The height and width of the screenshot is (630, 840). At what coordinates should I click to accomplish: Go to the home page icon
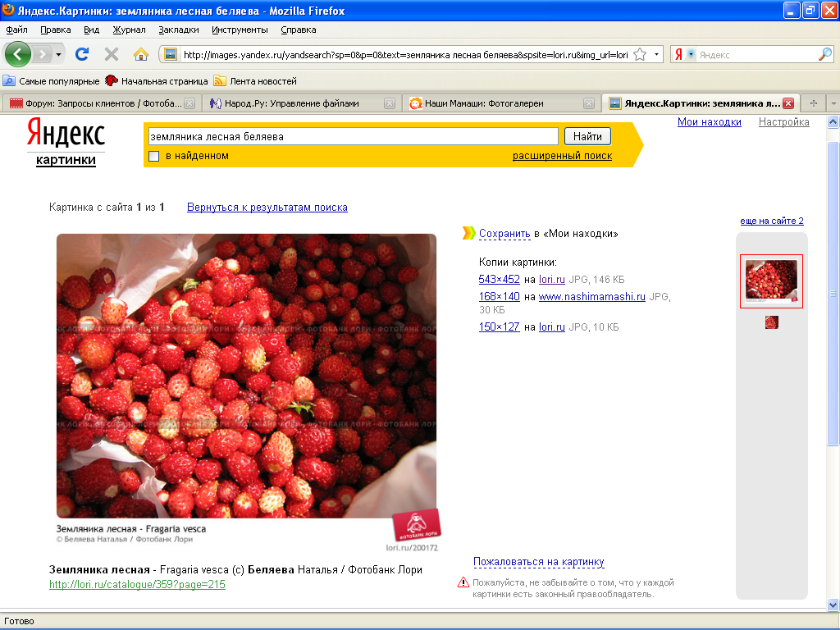pyautogui.click(x=140, y=54)
